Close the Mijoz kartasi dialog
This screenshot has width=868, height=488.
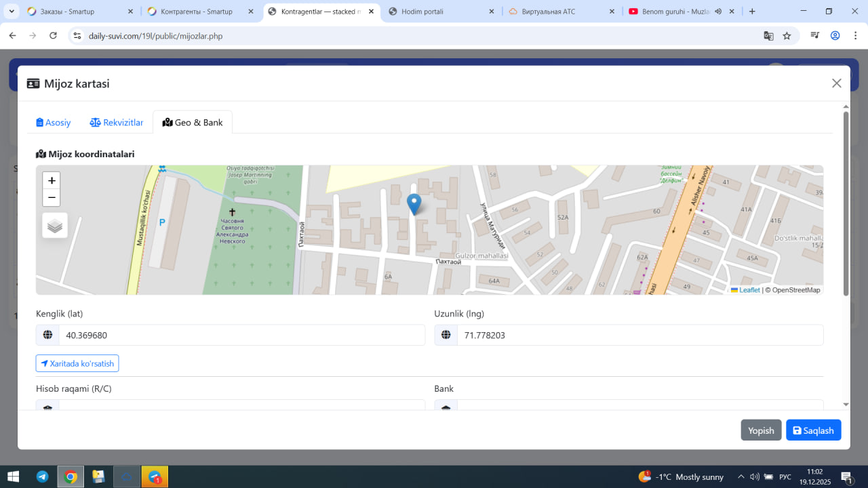836,83
